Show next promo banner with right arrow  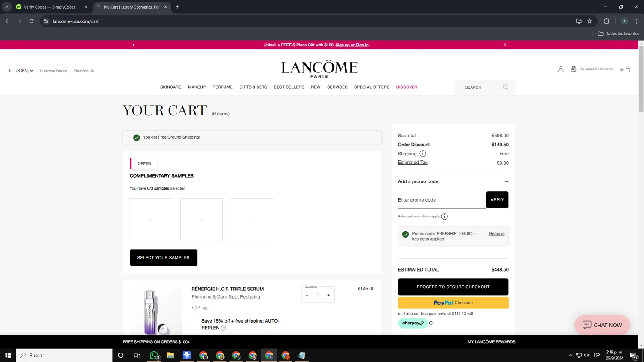(505, 45)
